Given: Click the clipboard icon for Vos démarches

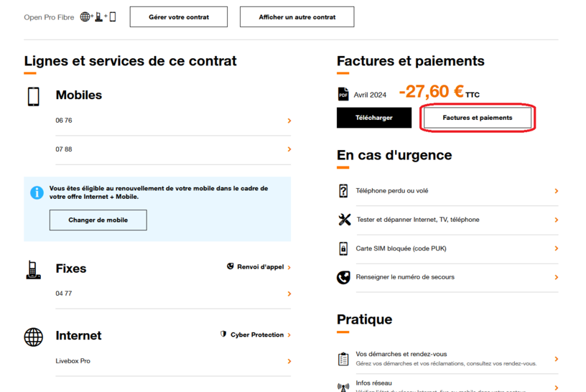Looking at the screenshot, I should 343,359.
